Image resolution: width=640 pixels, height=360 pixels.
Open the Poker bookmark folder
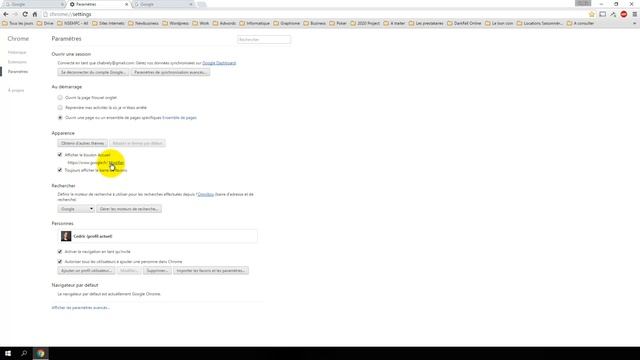tap(338, 23)
